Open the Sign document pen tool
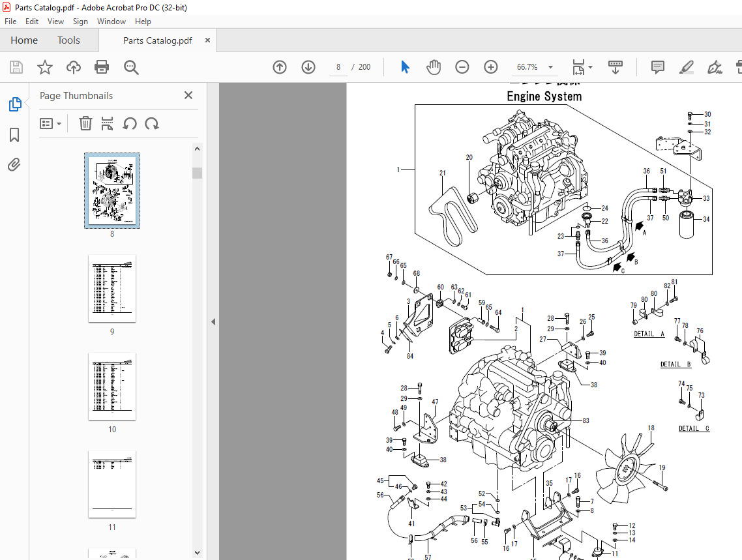 pyautogui.click(x=715, y=67)
